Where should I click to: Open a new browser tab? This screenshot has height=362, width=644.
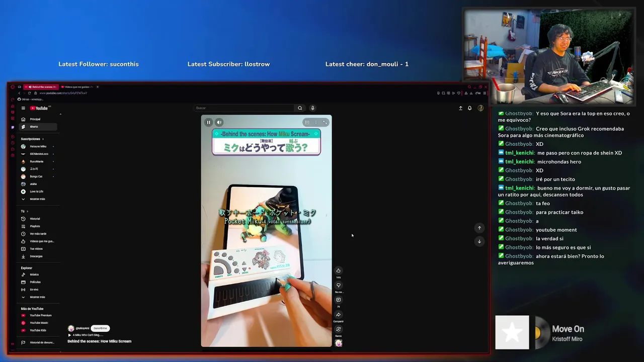tap(98, 87)
